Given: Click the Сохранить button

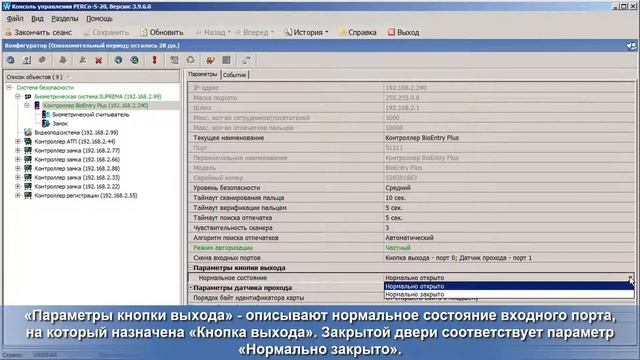Looking at the screenshot, I should (x=106, y=32).
